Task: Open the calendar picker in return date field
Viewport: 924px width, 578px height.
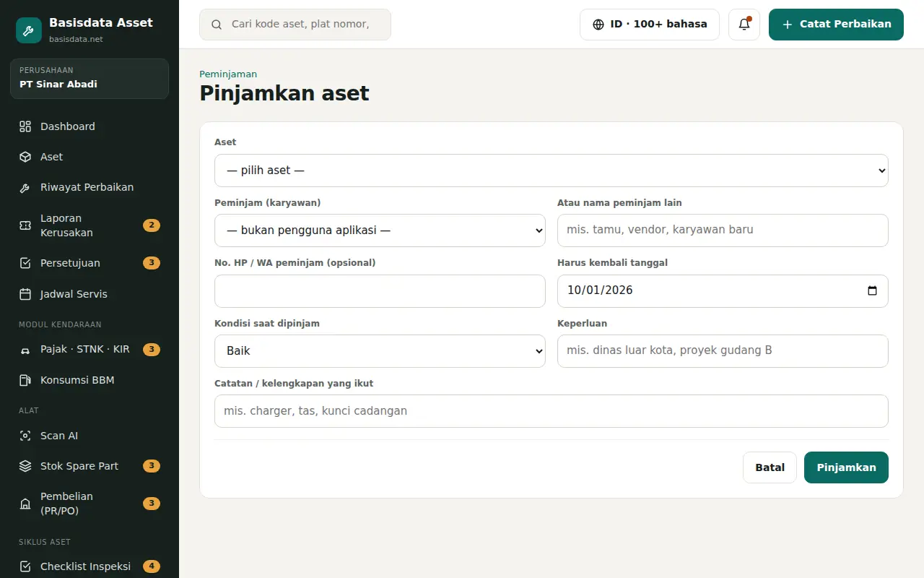Action: point(872,290)
